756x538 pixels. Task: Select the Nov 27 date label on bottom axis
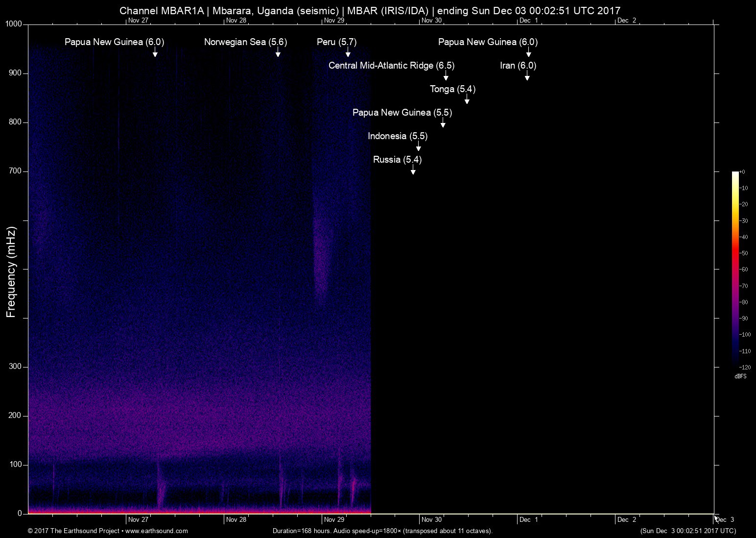coord(139,519)
